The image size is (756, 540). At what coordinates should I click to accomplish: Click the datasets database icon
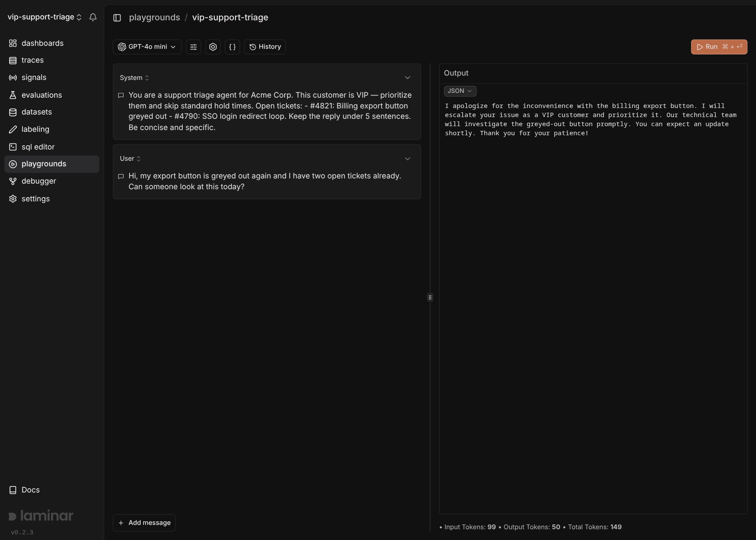tap(13, 112)
